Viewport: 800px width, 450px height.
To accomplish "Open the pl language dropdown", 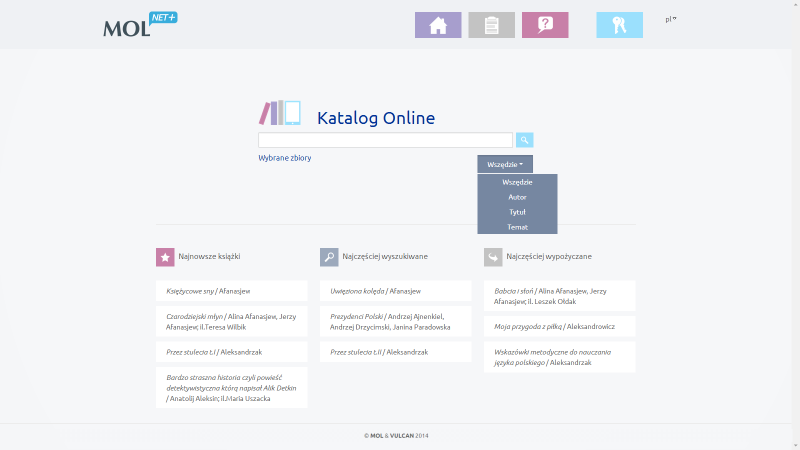I will [x=670, y=19].
